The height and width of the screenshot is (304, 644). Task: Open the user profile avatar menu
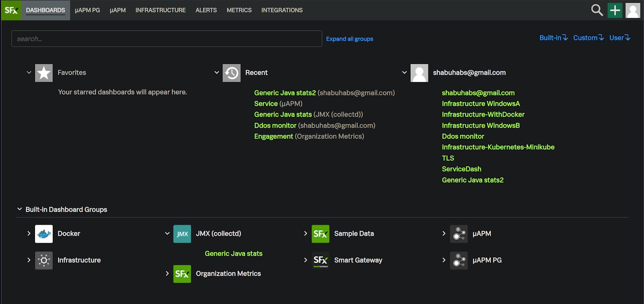[x=633, y=10]
